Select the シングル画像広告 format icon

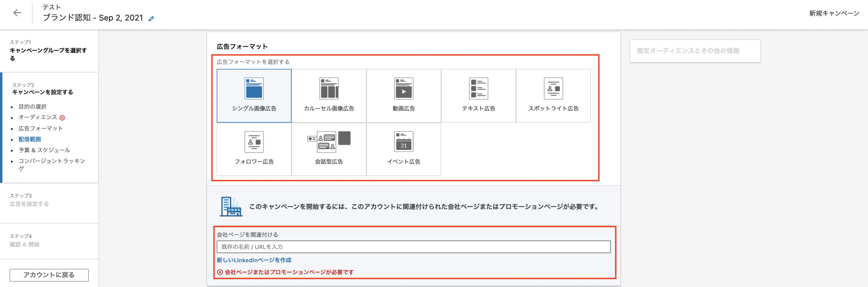pos(254,89)
